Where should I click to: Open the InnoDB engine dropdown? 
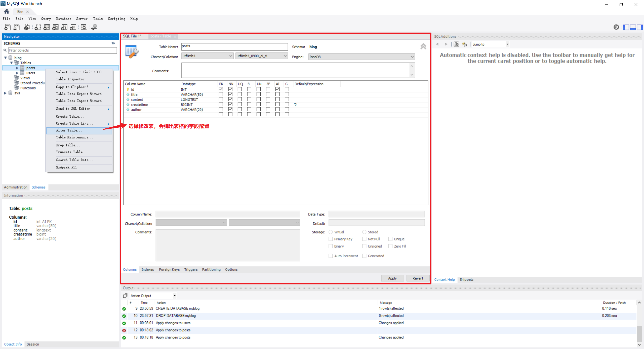click(x=361, y=57)
